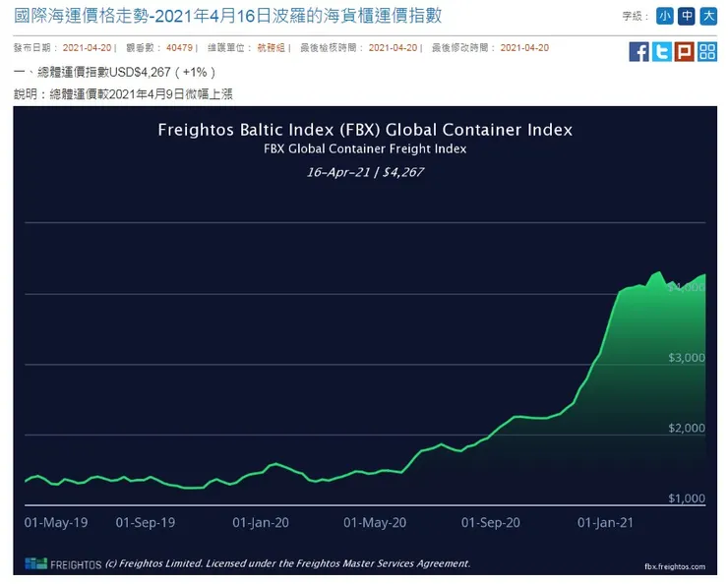The width and height of the screenshot is (728, 584).
Task: Set font size to small (小)
Action: pos(665,17)
